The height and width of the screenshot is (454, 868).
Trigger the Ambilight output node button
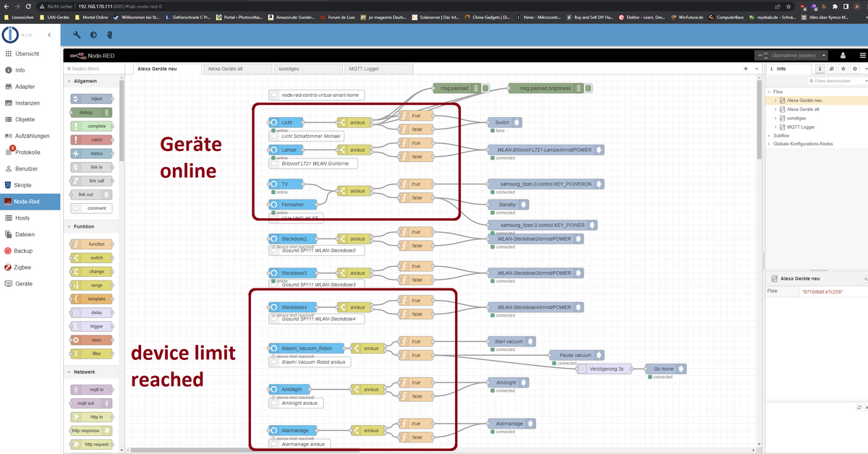523,382
